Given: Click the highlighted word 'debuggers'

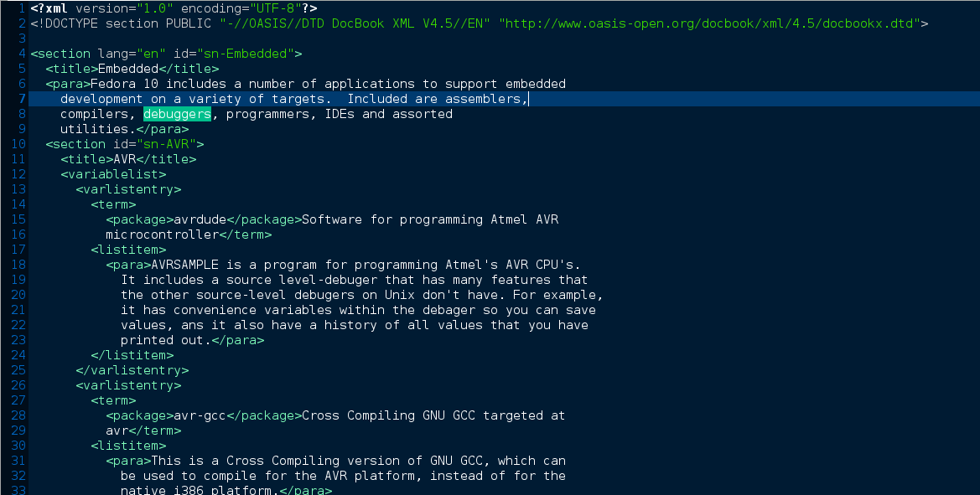Looking at the screenshot, I should [177, 114].
